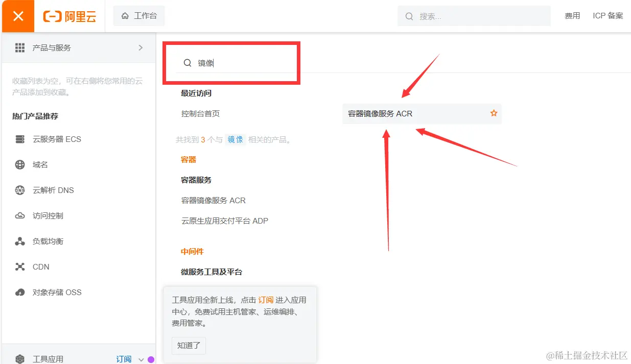This screenshot has width=631, height=364.
Task: Expand the 工具应用 dropdown chevron
Action: (x=142, y=359)
